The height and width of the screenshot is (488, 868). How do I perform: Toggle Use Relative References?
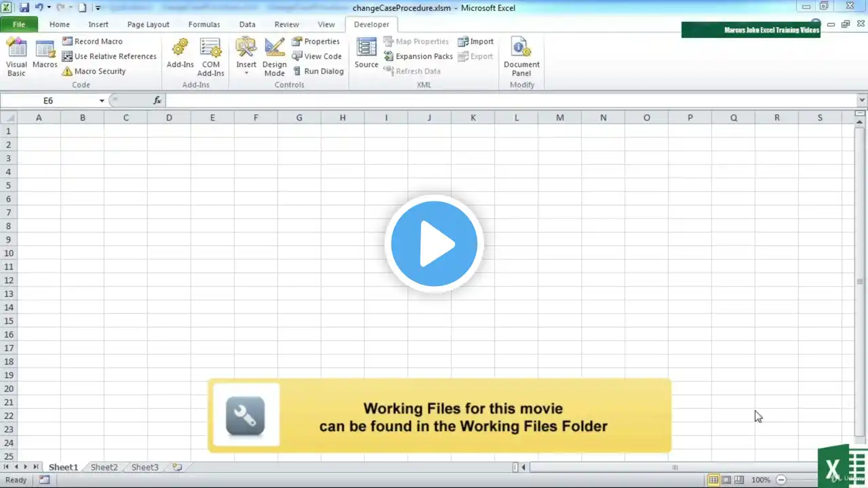pyautogui.click(x=109, y=56)
